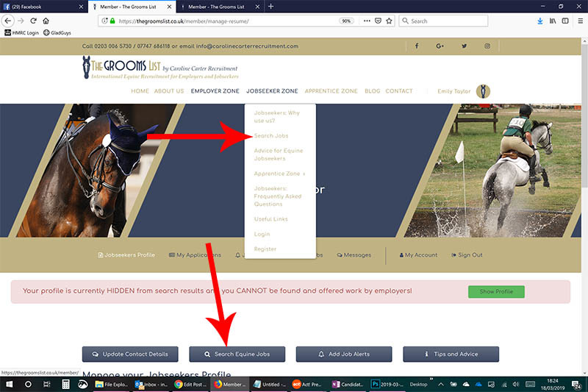The width and height of the screenshot is (588, 392).
Task: Go to the browser Home page
Action: [46, 21]
